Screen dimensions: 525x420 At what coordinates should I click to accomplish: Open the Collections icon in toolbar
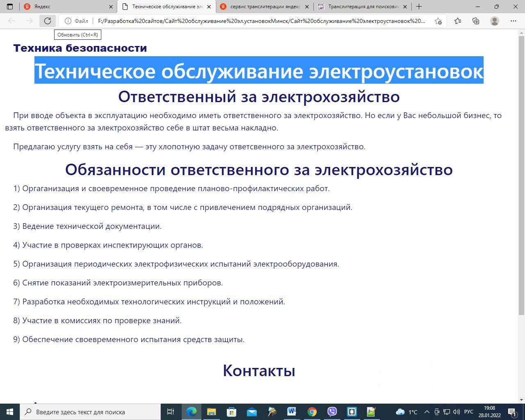coord(476,21)
